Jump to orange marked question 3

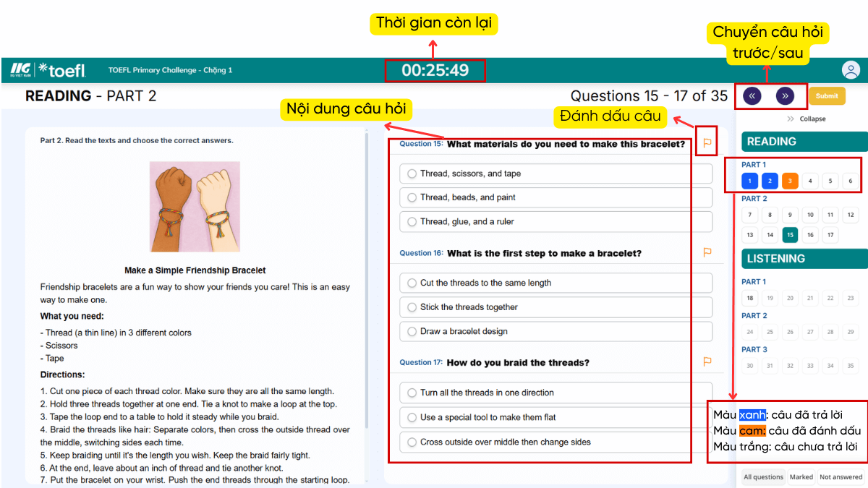coord(790,181)
